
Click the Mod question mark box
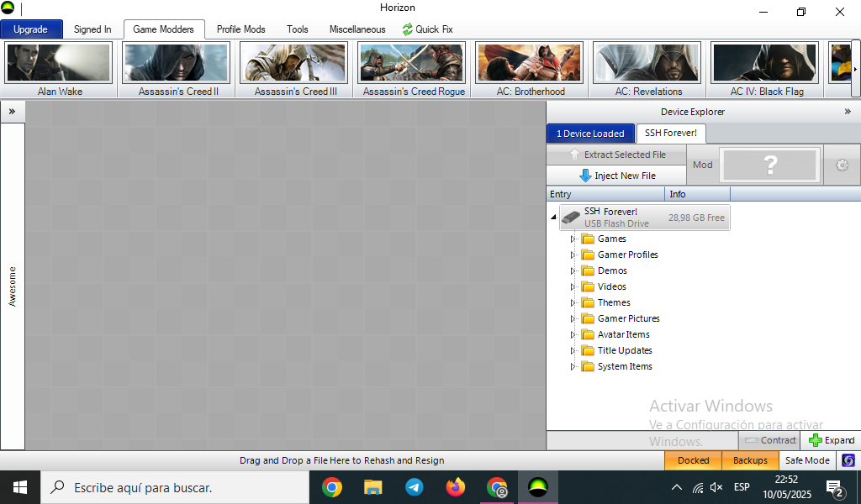click(771, 165)
